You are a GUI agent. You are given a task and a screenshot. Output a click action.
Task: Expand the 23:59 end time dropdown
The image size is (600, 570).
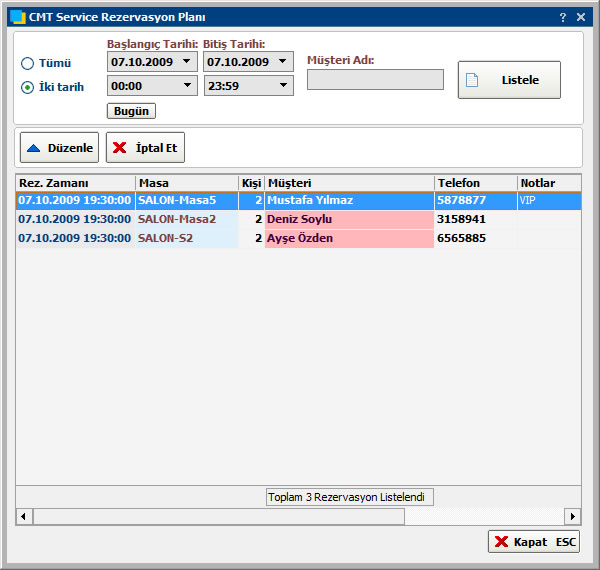coord(282,87)
